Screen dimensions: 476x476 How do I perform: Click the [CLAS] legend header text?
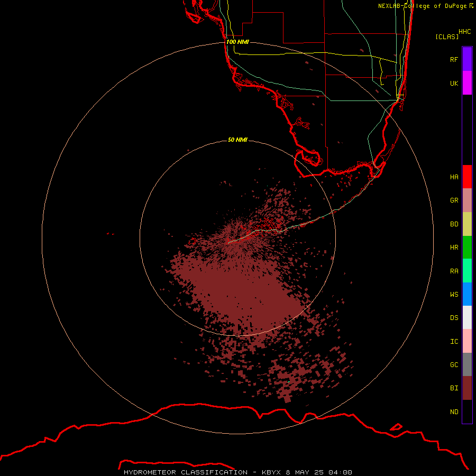(x=447, y=36)
